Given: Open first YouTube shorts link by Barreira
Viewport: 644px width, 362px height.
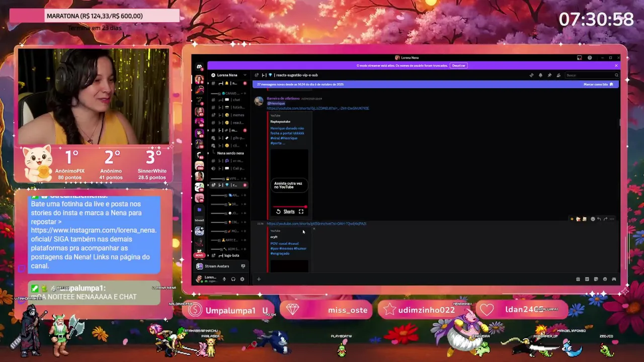Looking at the screenshot, I should tap(317, 109).
